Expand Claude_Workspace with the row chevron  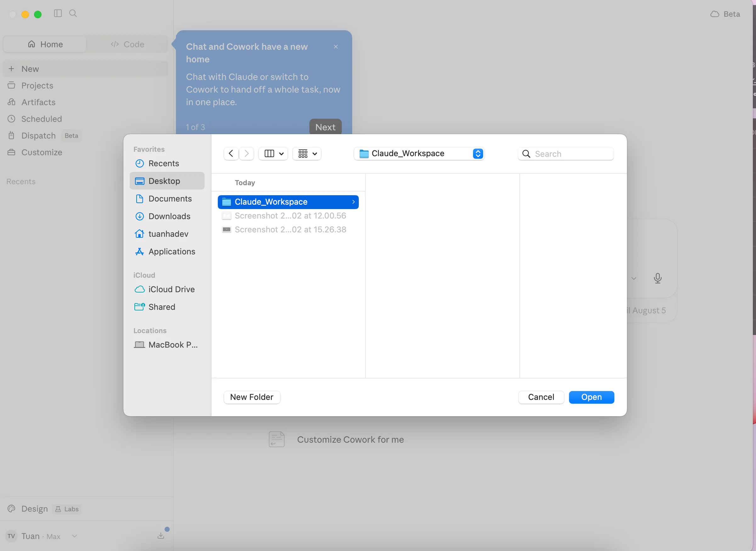(x=353, y=202)
